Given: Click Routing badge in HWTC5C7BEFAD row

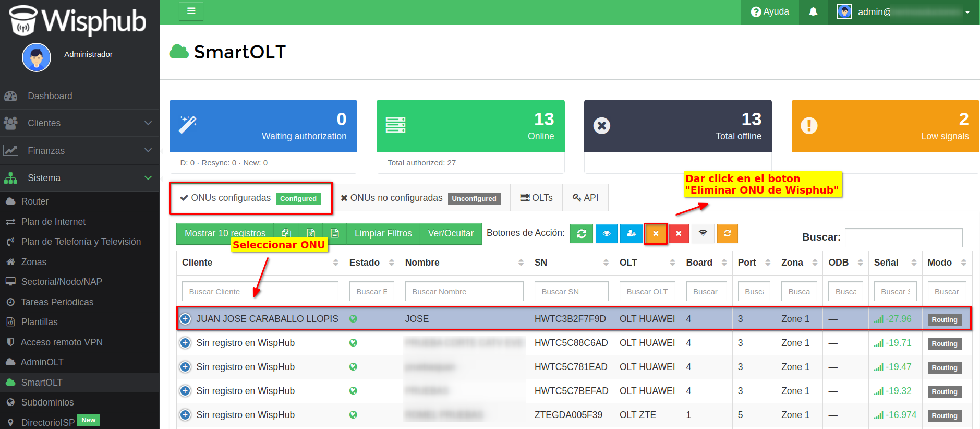Looking at the screenshot, I should [945, 391].
